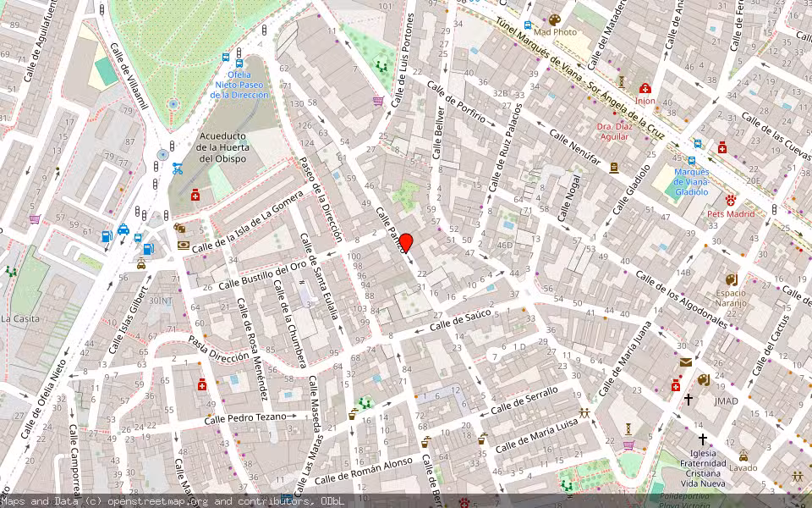812x508 pixels.
Task: Click the Túnel Marqués de Viana label
Action: pos(579,78)
